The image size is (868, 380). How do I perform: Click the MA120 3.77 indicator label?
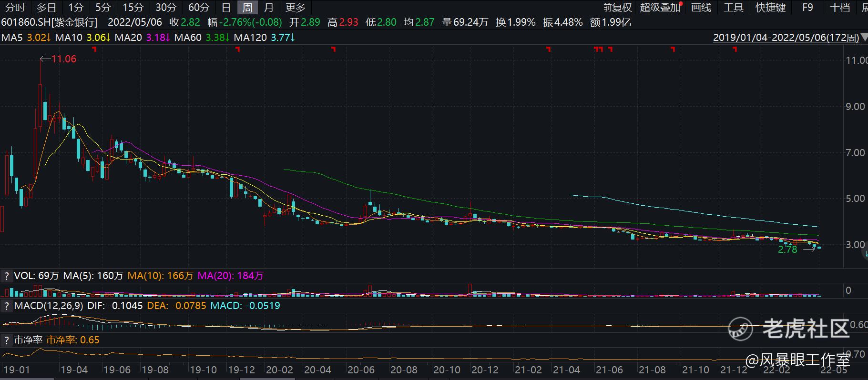[x=264, y=38]
